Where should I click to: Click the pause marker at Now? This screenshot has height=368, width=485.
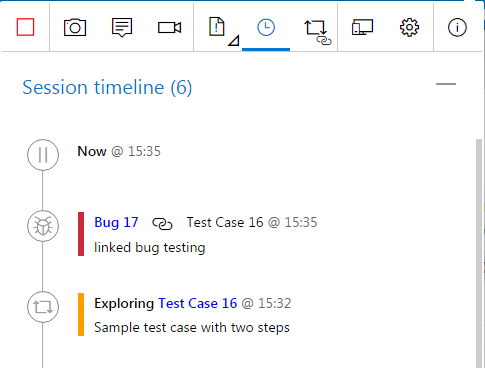pos(43,155)
